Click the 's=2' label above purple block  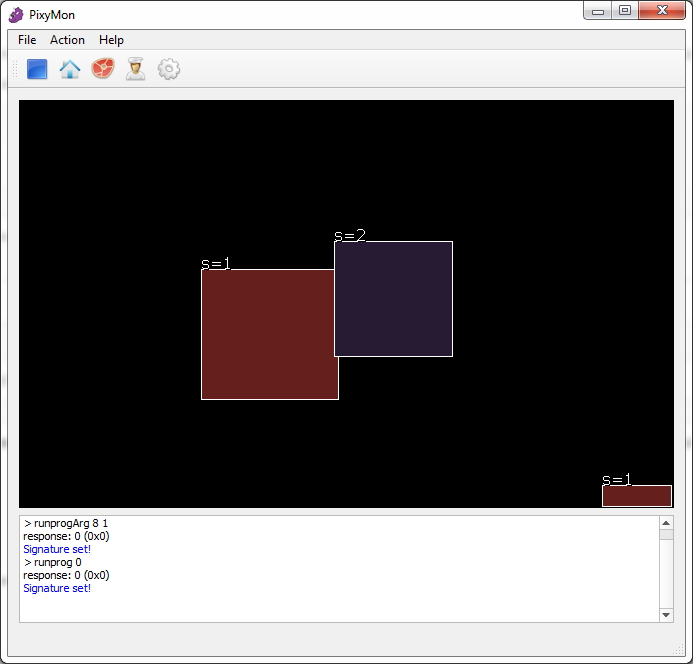pos(350,235)
